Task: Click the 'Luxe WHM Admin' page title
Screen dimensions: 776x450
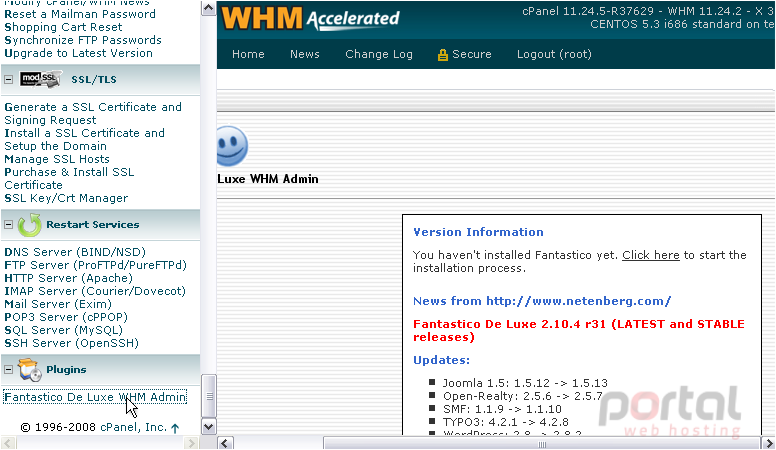Action: 268,179
